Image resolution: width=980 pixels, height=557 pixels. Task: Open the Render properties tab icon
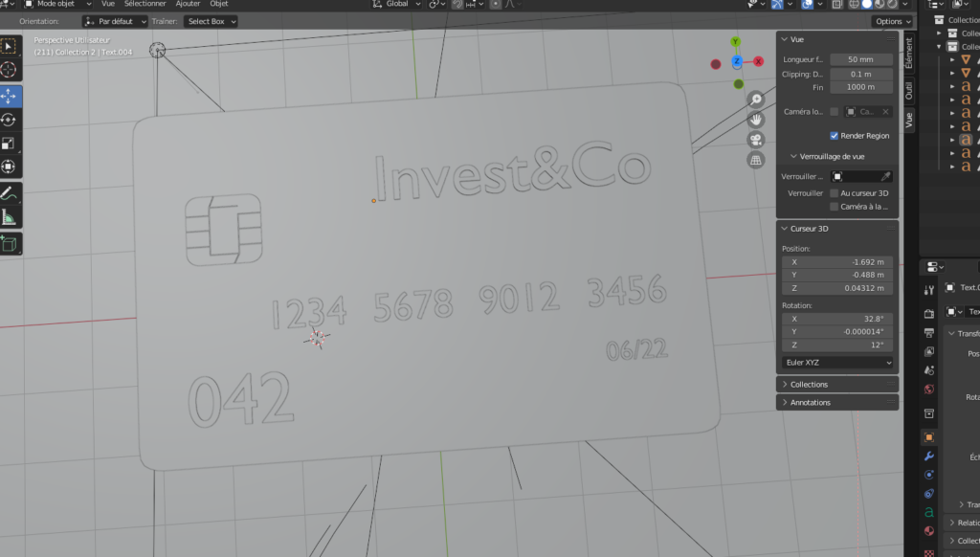(928, 313)
